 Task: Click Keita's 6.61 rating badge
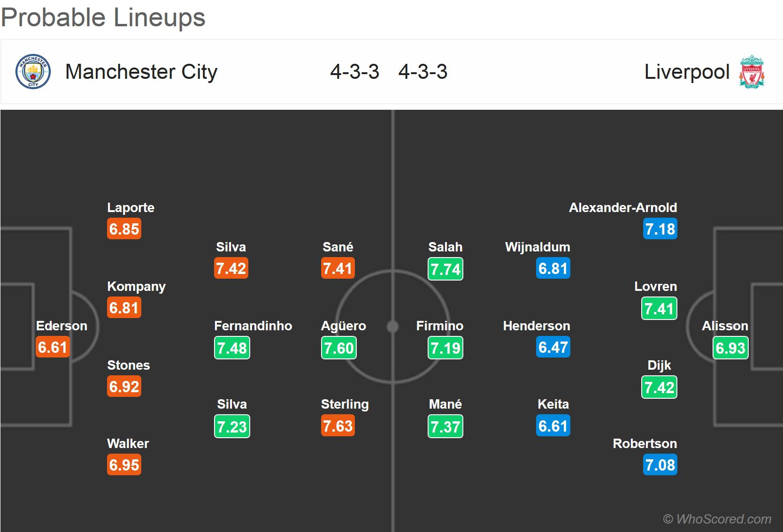click(553, 426)
